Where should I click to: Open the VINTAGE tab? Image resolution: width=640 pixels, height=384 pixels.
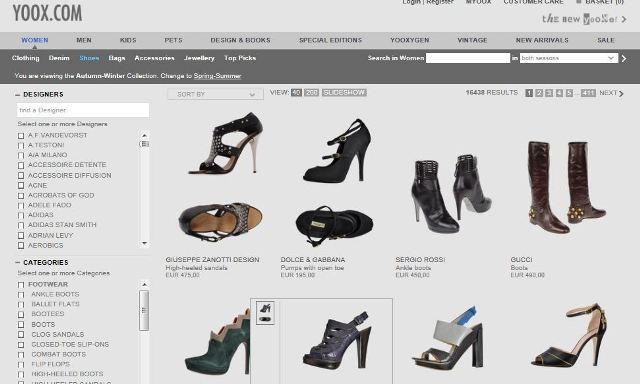point(472,40)
